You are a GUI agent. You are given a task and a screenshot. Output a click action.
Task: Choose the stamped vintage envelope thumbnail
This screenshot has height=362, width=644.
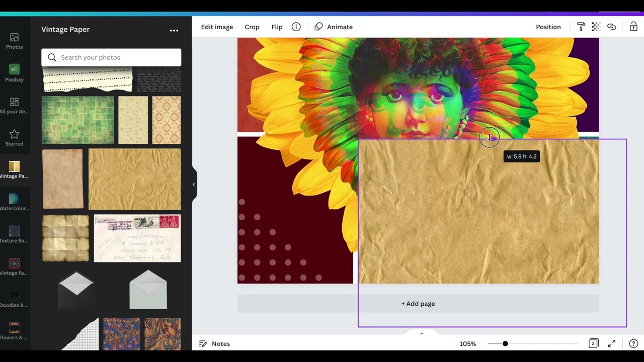(x=137, y=238)
